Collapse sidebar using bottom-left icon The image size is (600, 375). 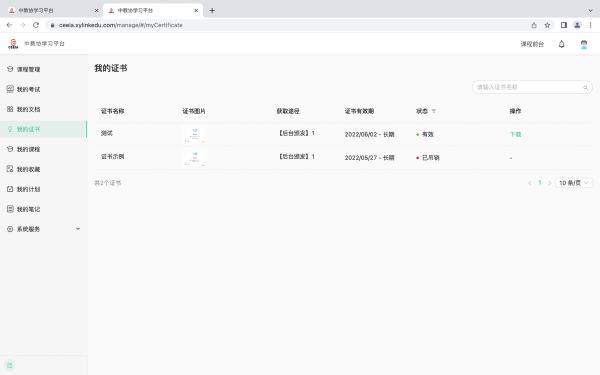(x=10, y=365)
